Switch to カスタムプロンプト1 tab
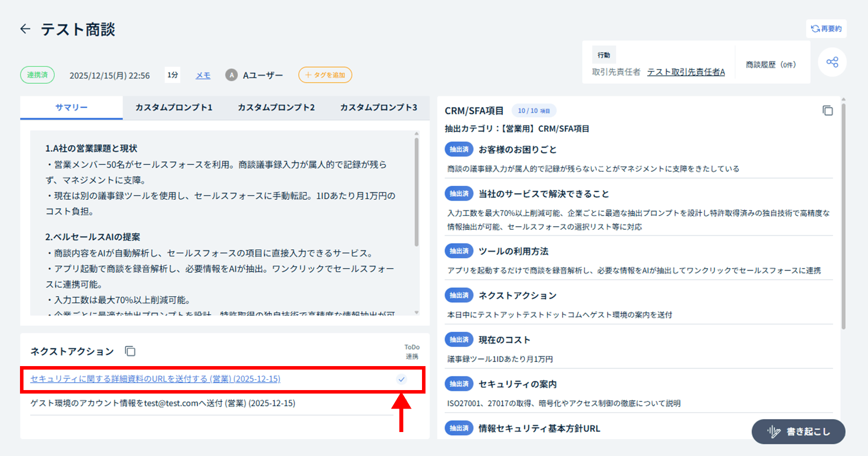The width and height of the screenshot is (868, 456). click(x=173, y=107)
